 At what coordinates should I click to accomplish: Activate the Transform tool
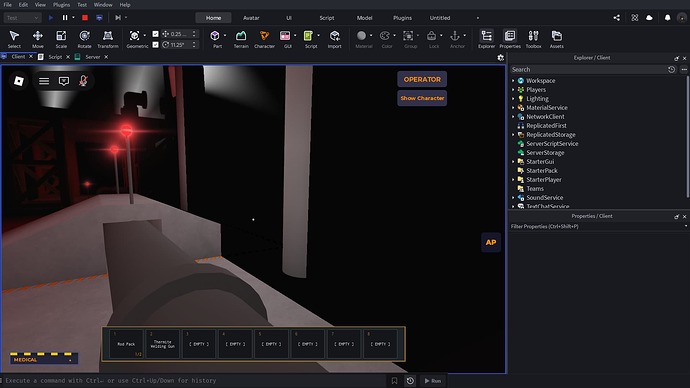click(108, 39)
